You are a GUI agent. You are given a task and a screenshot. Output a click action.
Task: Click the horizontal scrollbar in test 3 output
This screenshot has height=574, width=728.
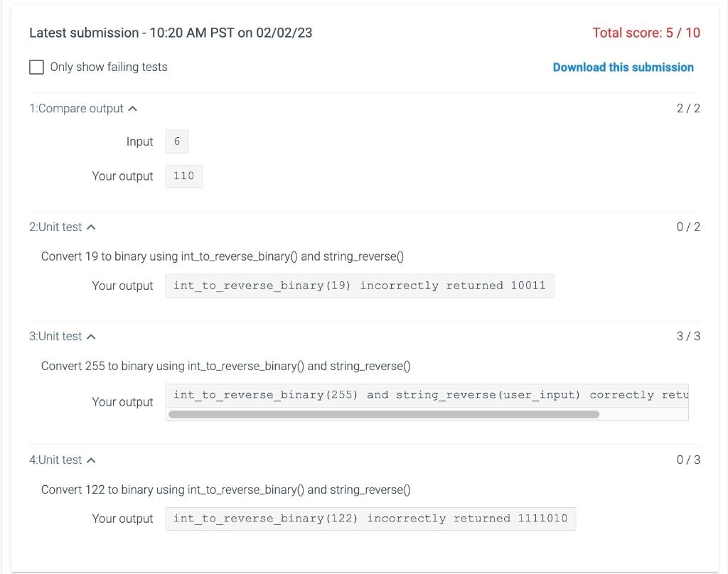384,414
